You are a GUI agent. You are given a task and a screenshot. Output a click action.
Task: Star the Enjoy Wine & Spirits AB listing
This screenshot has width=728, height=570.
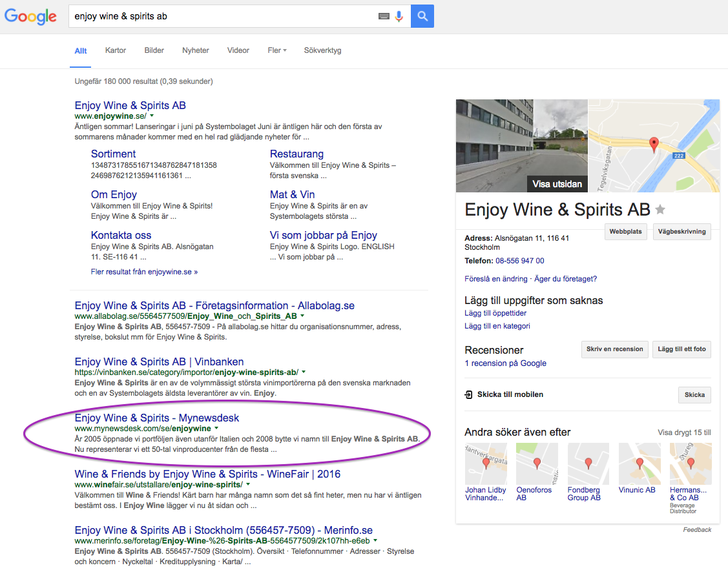[x=660, y=210]
